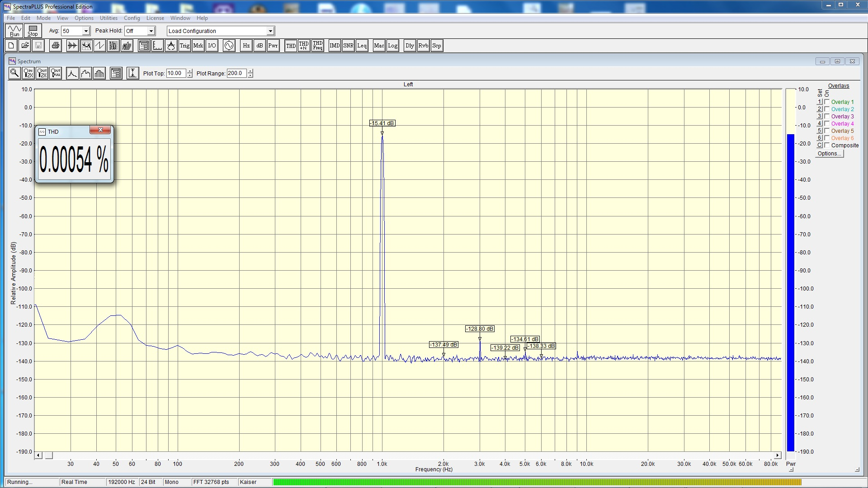Open the Utilities menu
This screenshot has width=868, height=488.
click(x=108, y=18)
